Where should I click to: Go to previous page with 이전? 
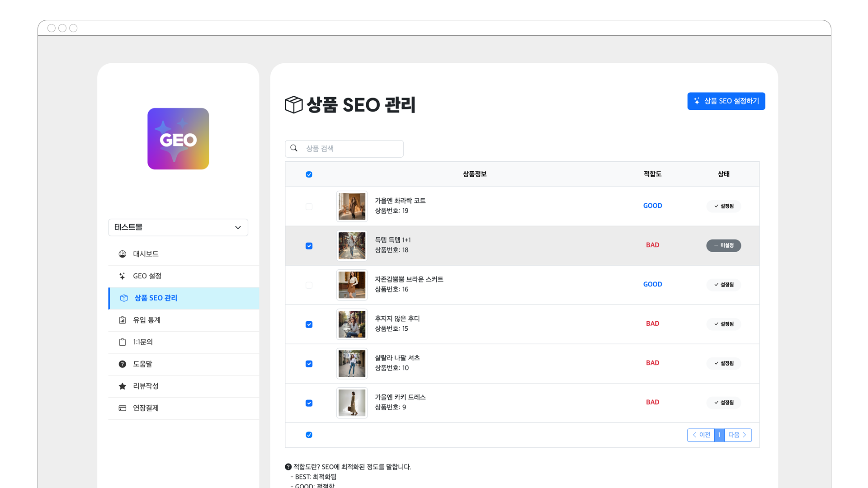click(x=701, y=435)
